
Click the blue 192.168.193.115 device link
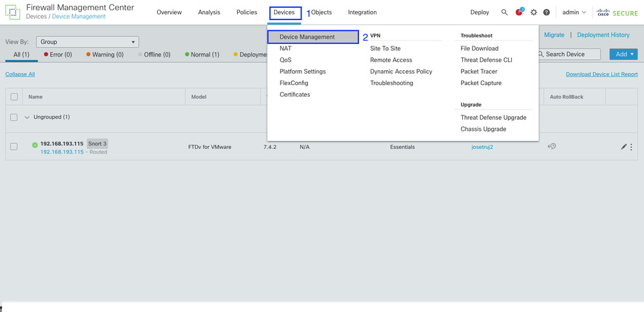coord(62,152)
